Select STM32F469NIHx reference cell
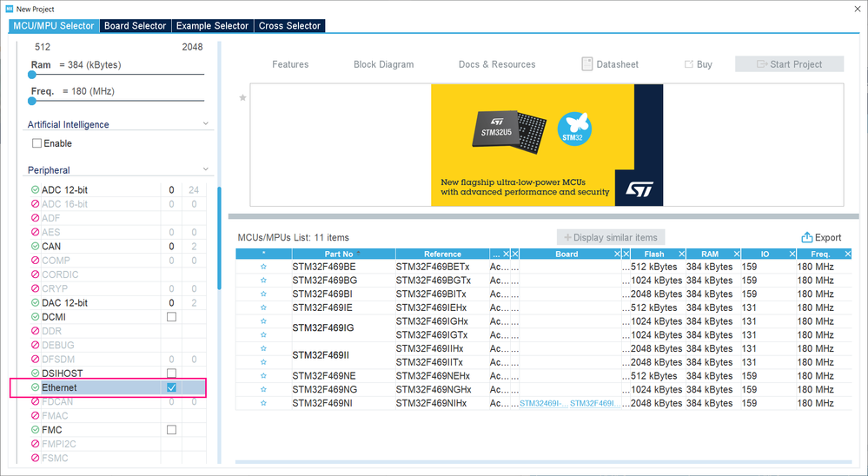Screen dimensions: 868x476 click(441, 404)
